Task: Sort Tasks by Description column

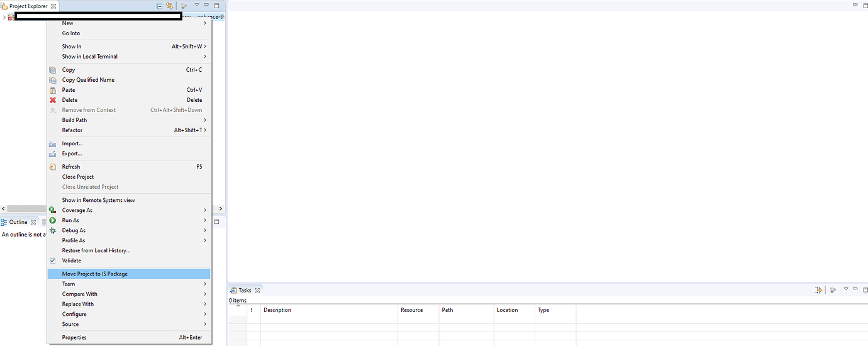Action: 330,310
